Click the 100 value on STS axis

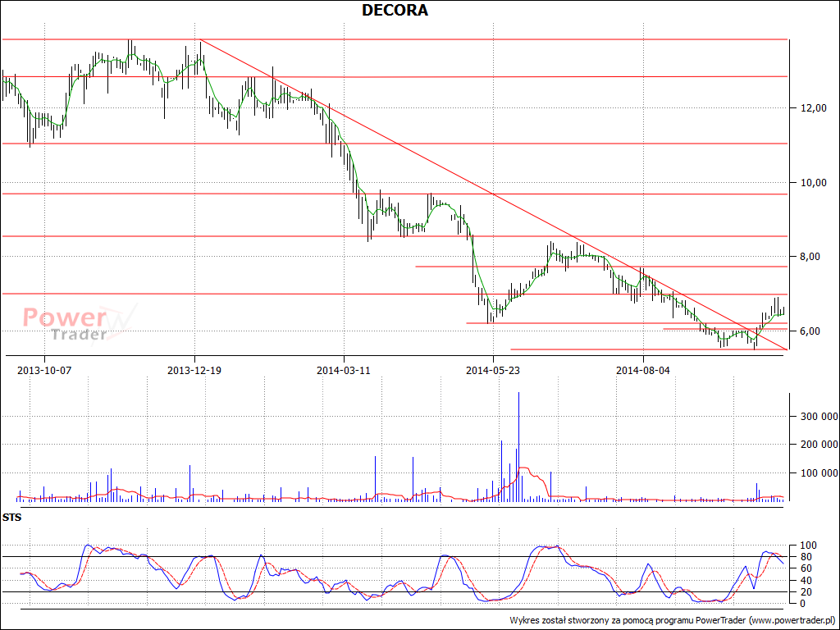(809, 546)
